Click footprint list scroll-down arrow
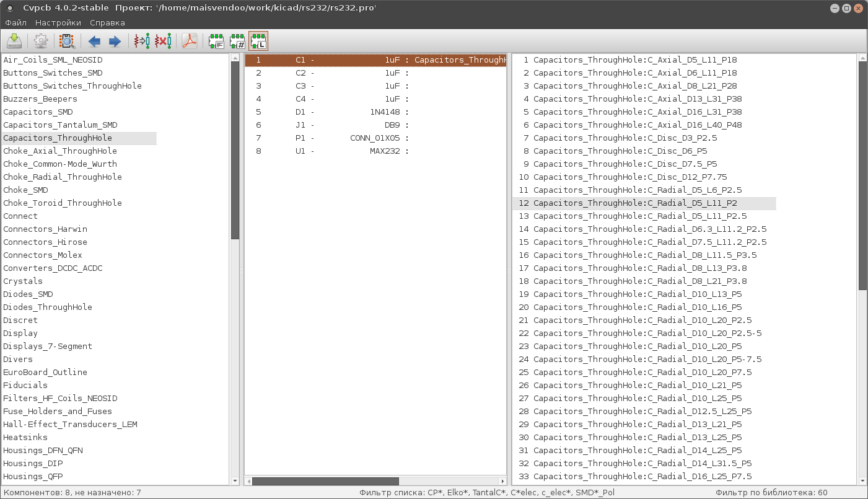Image resolution: width=868 pixels, height=499 pixels. (x=863, y=480)
